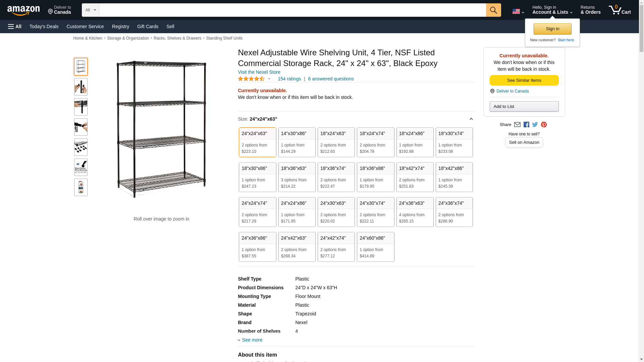
Task: Open Today's Deals in navigation
Action: coord(44,26)
